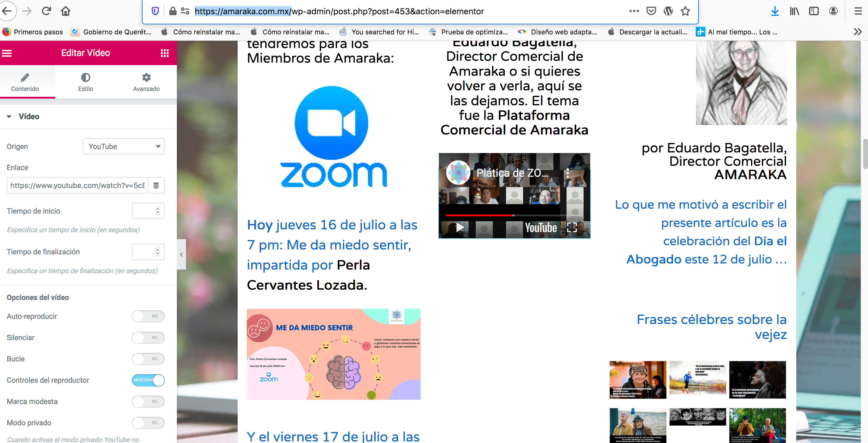Open You searched for Hi... bookmark
The width and height of the screenshot is (868, 443).
point(379,32)
